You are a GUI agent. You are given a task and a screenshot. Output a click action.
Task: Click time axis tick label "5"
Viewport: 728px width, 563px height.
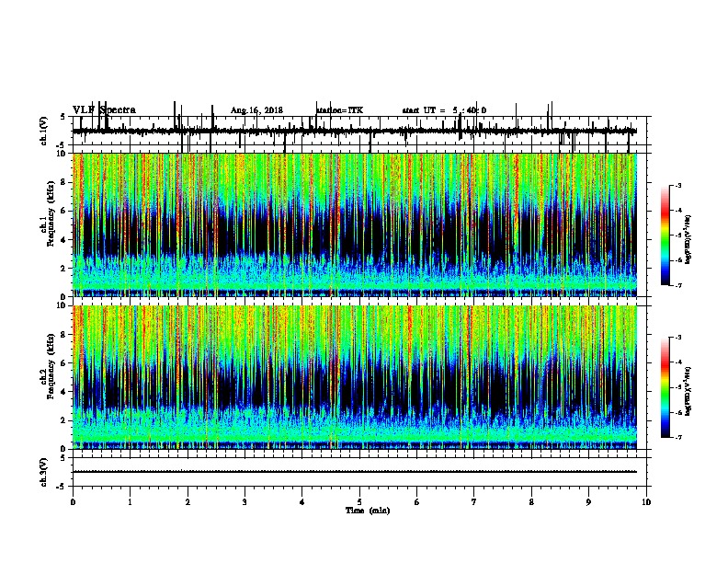(359, 502)
